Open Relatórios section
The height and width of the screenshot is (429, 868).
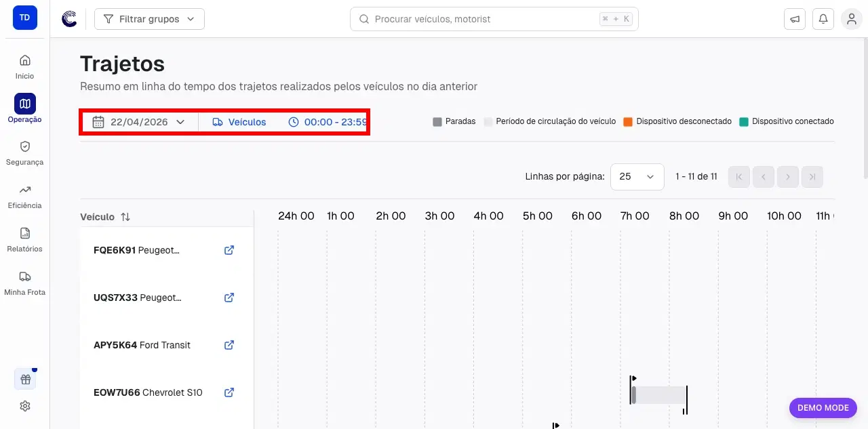click(x=25, y=239)
